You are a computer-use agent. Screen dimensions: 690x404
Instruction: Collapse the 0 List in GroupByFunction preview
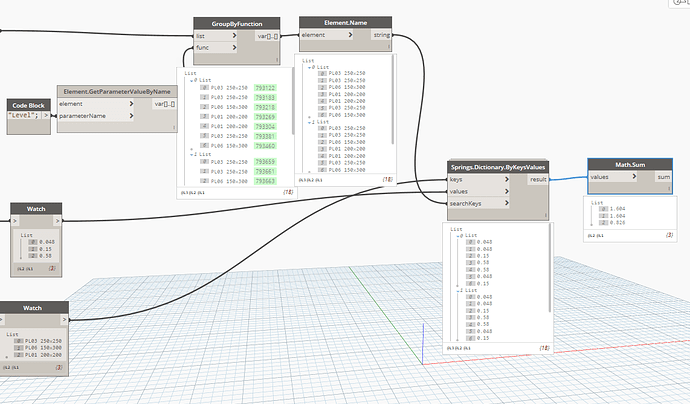[x=191, y=79]
